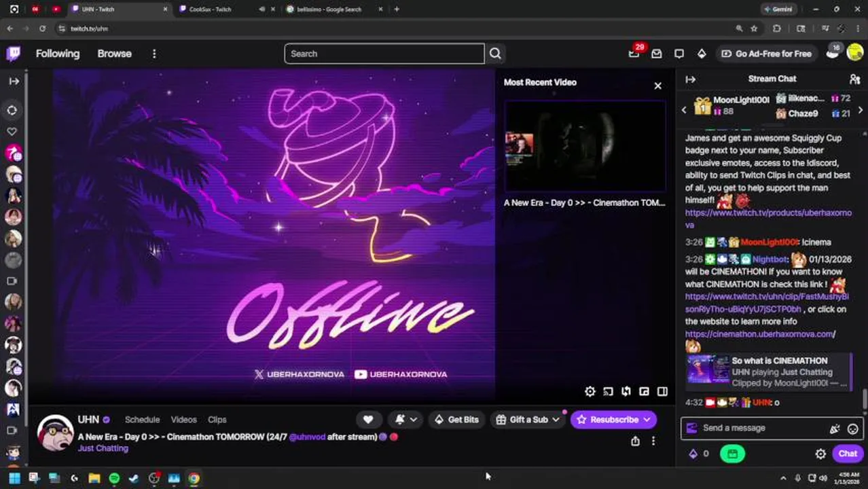Click the browser address bar URL
Viewport: 868px width, 489px height.
point(89,29)
